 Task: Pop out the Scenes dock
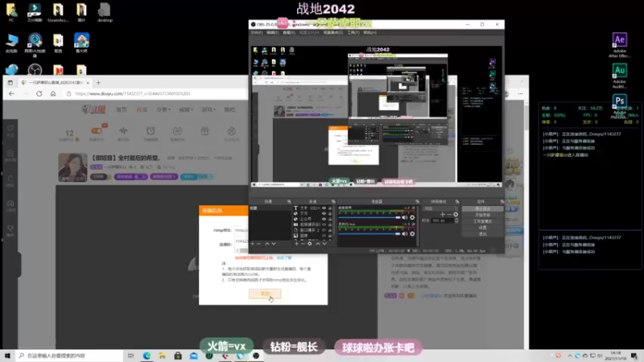coord(289,202)
